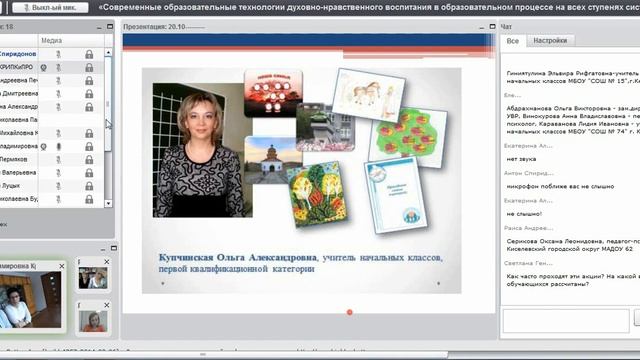The width and height of the screenshot is (640, 360).
Task: Click upper small webcam video with two people
Action: [x=93, y=278]
